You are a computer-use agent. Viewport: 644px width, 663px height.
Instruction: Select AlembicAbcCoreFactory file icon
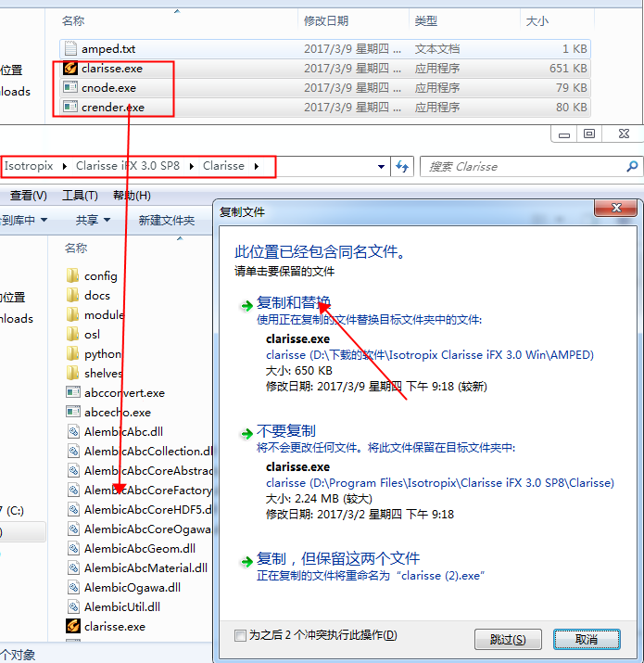(x=73, y=490)
